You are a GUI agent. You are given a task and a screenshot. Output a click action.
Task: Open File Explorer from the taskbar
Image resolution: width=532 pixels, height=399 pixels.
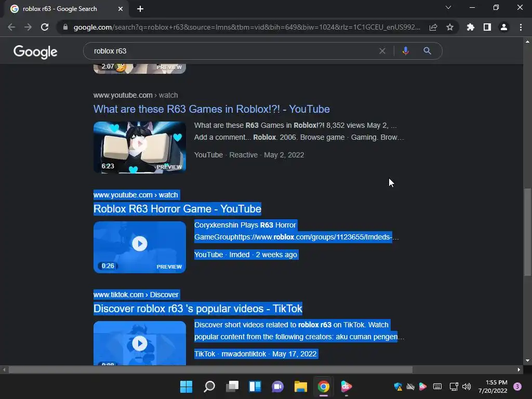point(301,387)
